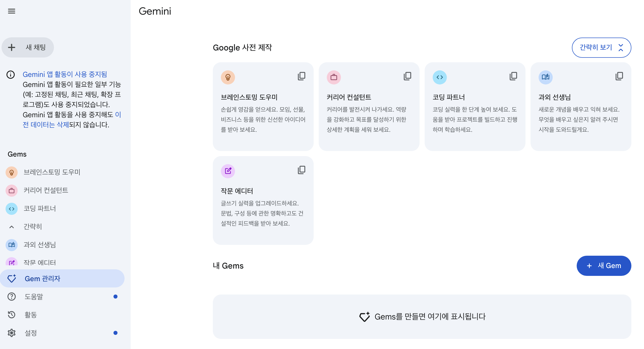Open 과외 선생님 from sidebar Gems
644x349 pixels.
point(40,245)
